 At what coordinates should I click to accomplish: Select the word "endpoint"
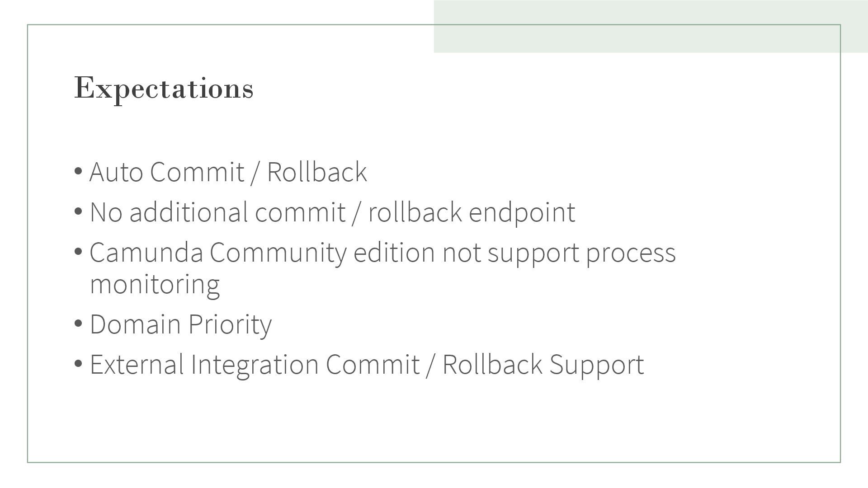(x=522, y=212)
